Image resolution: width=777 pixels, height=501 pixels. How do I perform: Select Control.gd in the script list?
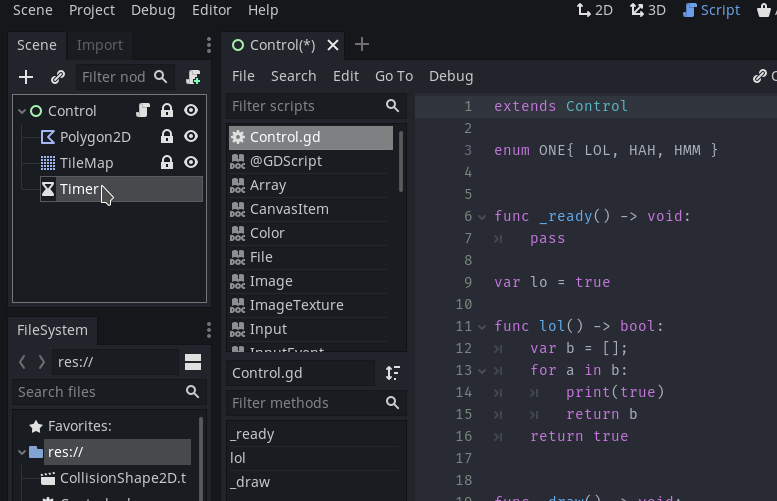click(x=311, y=137)
